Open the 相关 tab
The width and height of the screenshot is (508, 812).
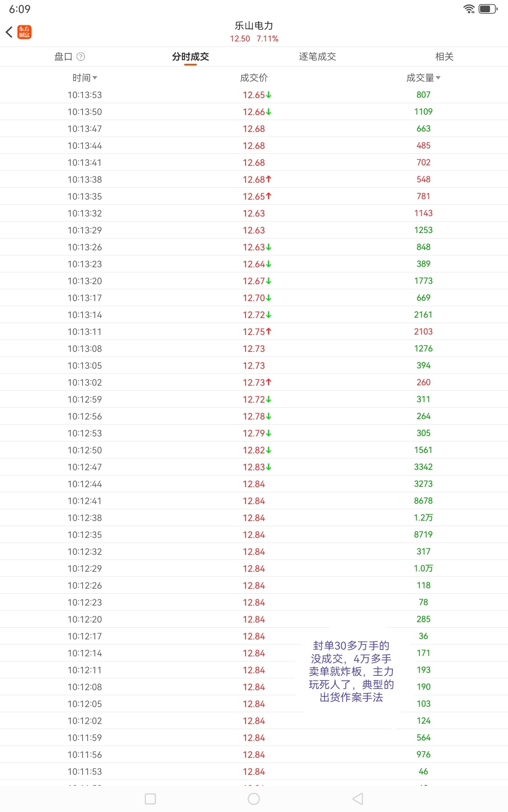pyautogui.click(x=444, y=57)
